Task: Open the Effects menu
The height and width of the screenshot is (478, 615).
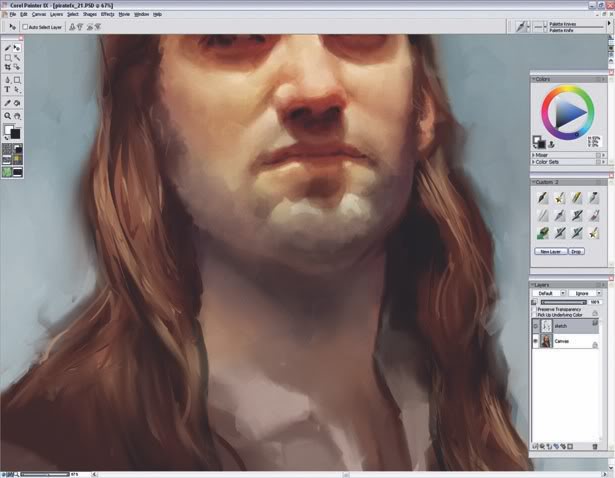Action: pyautogui.click(x=107, y=14)
